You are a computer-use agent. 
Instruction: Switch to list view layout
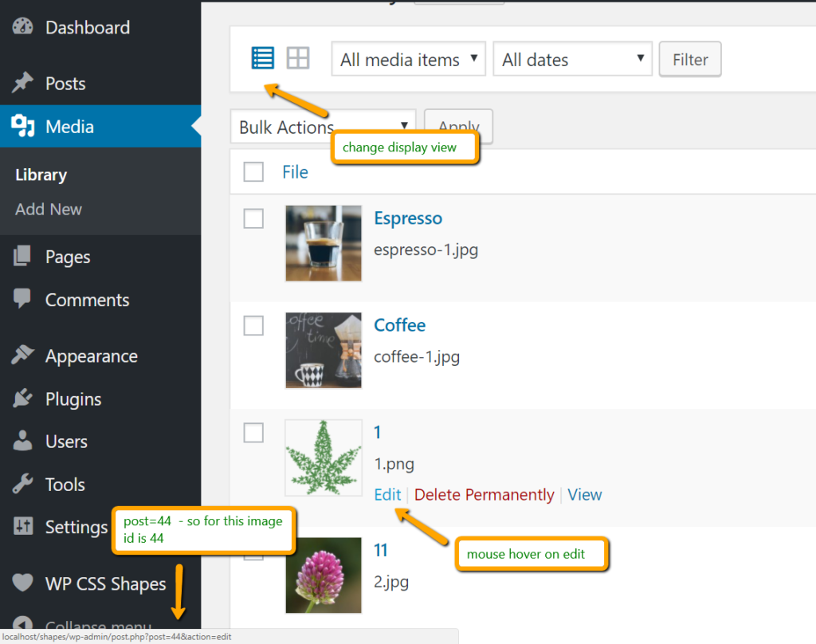click(x=262, y=57)
